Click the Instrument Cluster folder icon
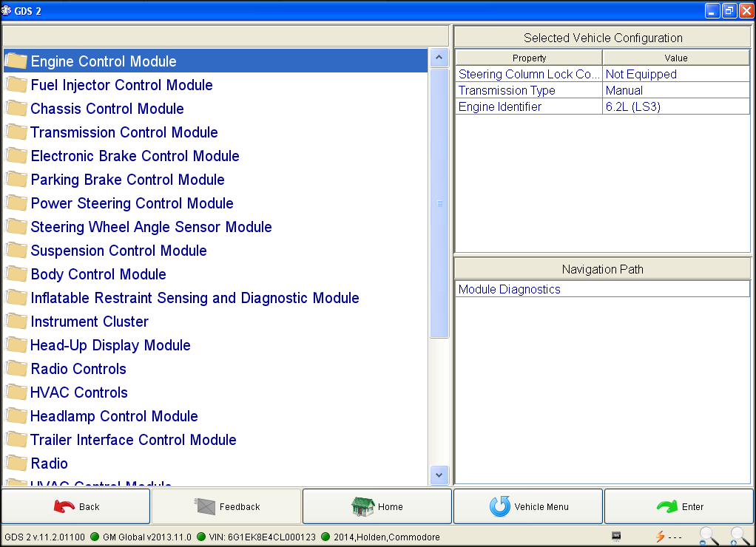Screen dimensions: 756x547 (16, 321)
